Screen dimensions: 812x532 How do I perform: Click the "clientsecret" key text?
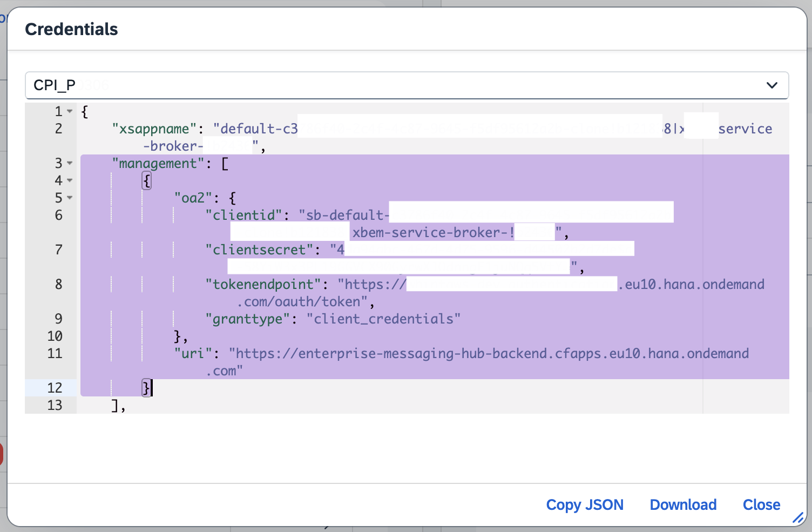coord(259,250)
